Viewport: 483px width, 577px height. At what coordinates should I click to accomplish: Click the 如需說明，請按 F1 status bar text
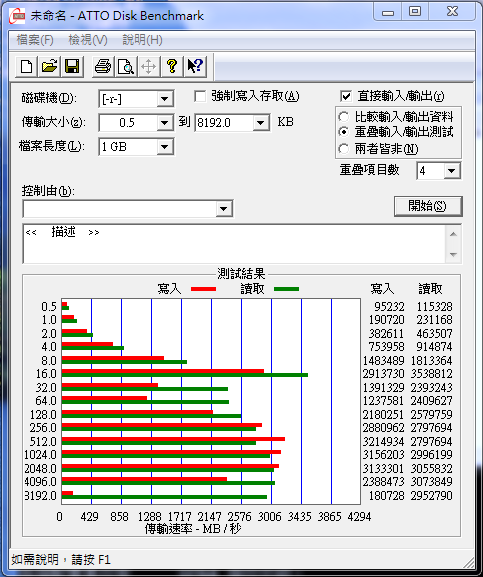point(61,560)
